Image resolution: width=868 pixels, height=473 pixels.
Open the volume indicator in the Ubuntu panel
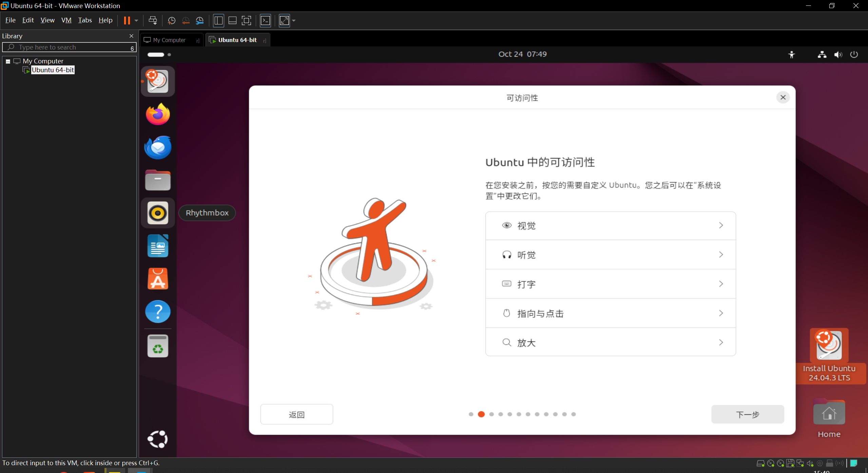tap(838, 55)
